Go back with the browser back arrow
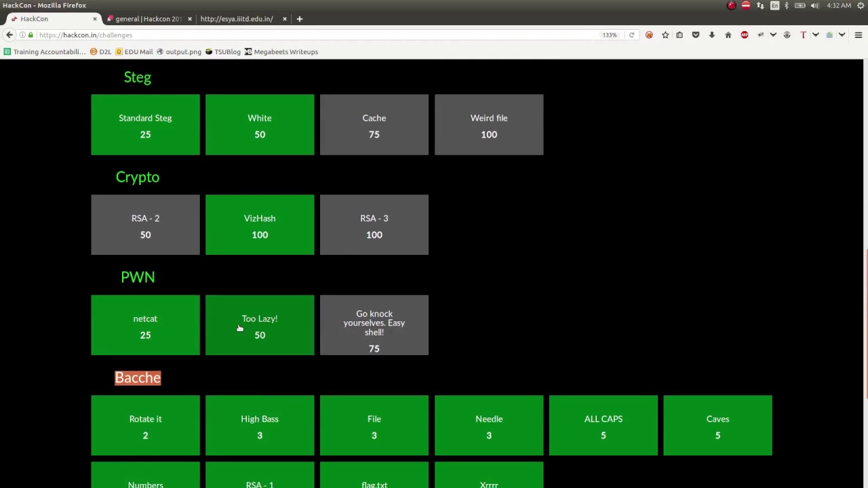The width and height of the screenshot is (868, 488). coord(9,35)
